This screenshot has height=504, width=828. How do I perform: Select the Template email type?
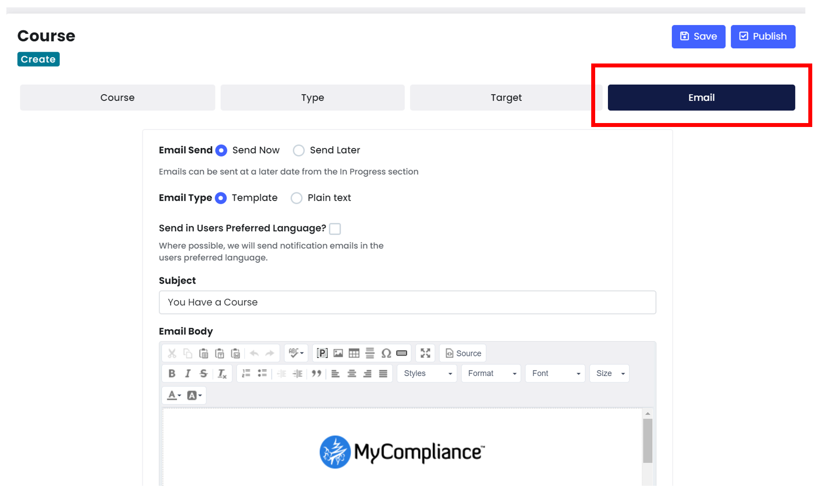[221, 198]
